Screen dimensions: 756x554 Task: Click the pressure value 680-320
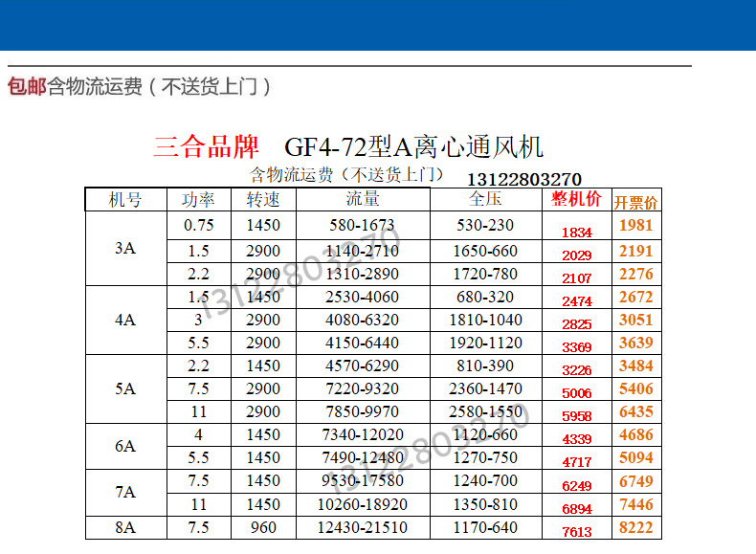coord(485,297)
